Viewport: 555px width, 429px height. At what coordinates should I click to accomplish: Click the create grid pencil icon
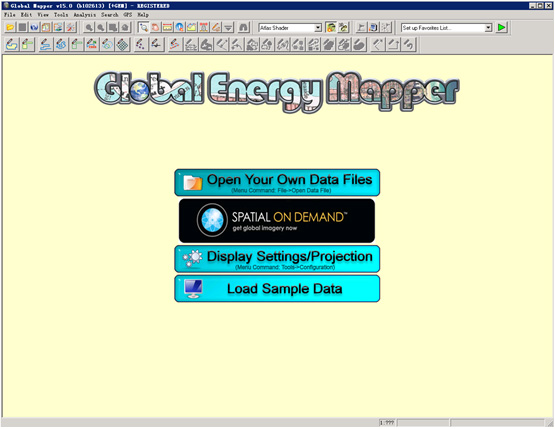(x=122, y=45)
